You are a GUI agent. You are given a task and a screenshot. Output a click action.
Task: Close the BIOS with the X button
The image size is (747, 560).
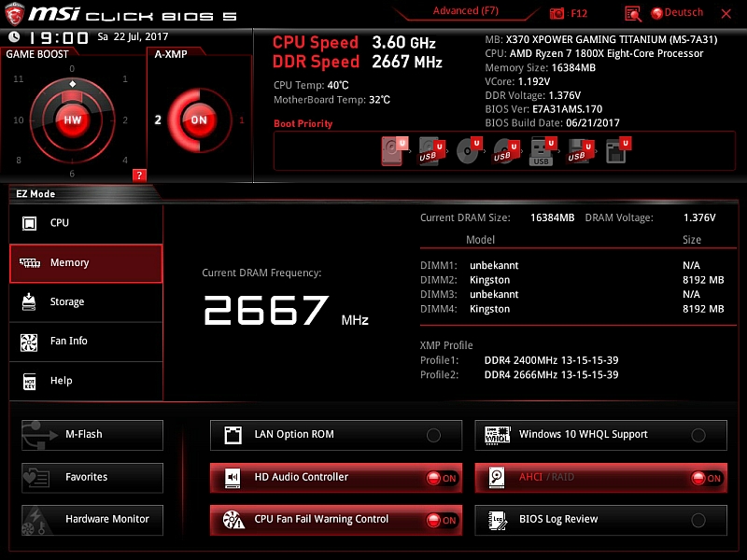click(726, 14)
